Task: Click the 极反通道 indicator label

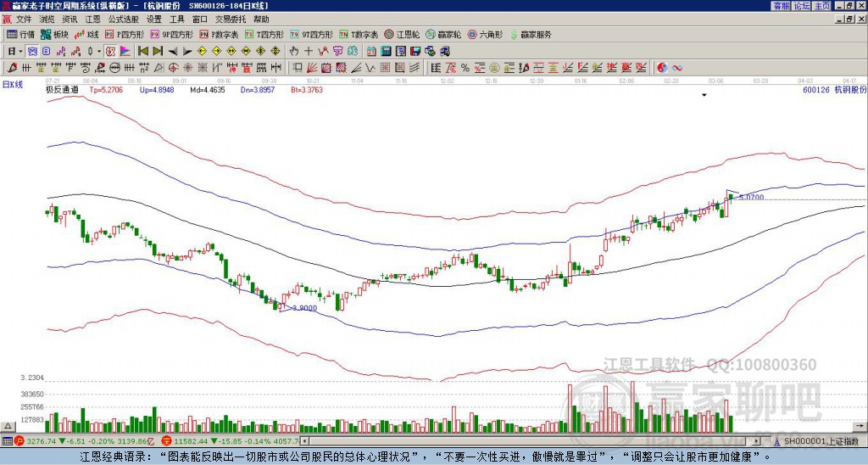Action: tap(62, 89)
